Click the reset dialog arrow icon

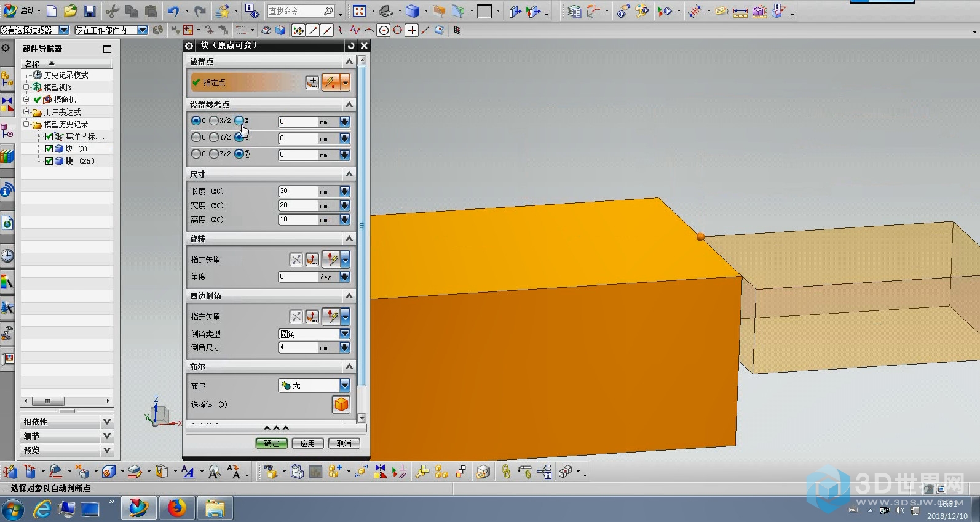pyautogui.click(x=351, y=45)
